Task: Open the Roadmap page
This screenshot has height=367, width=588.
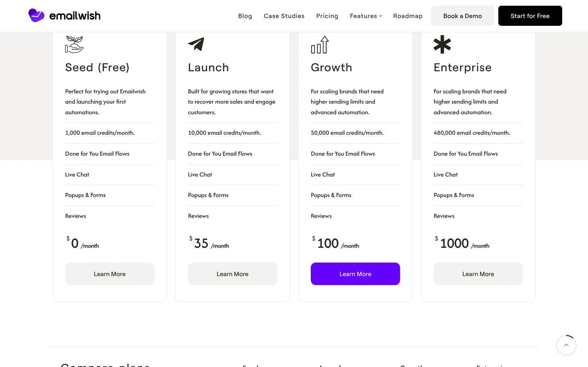Action: pos(408,16)
